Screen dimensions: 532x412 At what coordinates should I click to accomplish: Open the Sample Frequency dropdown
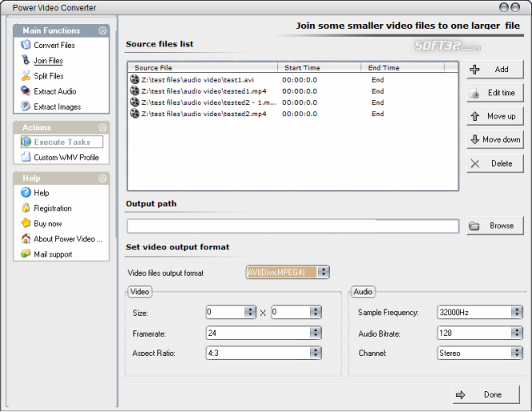click(x=517, y=312)
